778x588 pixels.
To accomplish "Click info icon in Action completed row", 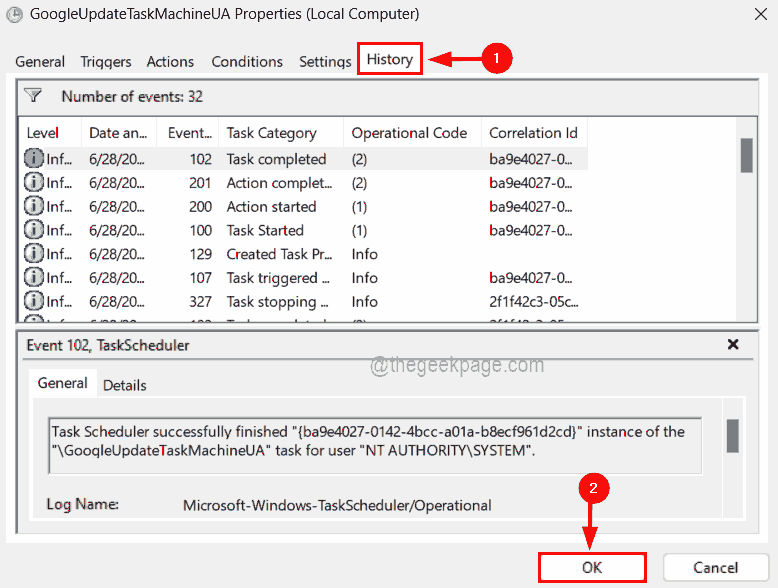I will [33, 183].
